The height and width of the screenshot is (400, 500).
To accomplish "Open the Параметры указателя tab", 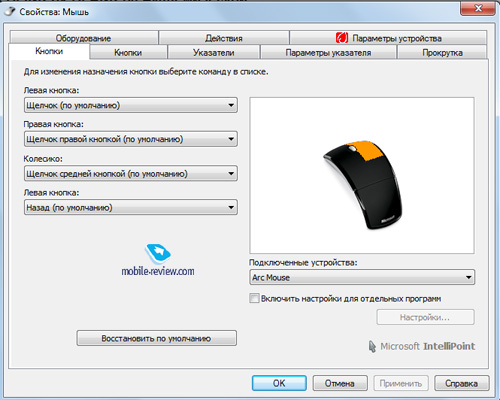I will tap(328, 53).
